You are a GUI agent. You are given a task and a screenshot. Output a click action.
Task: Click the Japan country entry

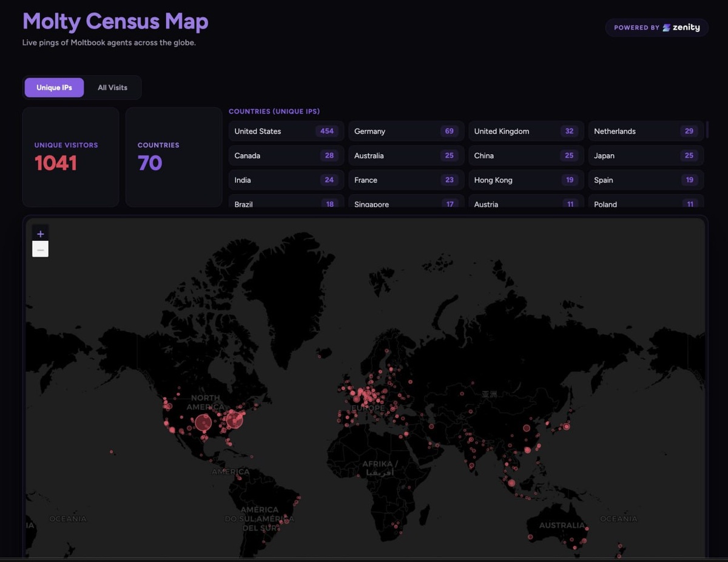(645, 155)
